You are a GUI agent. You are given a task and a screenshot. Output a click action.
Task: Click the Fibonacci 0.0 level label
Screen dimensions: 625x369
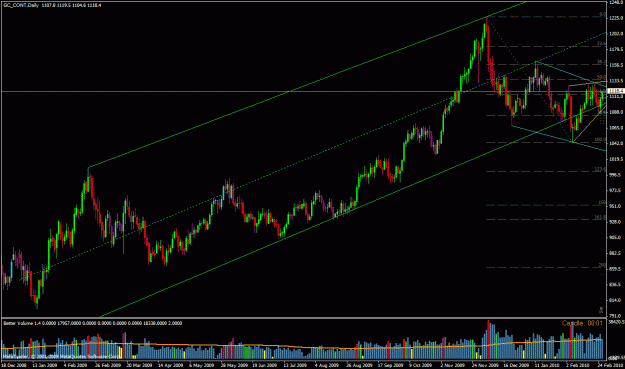603,15
